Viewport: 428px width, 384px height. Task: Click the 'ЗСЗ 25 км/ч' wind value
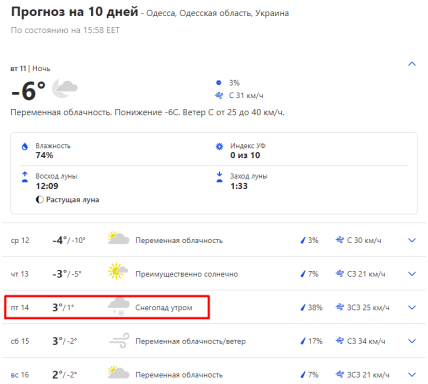point(368,307)
